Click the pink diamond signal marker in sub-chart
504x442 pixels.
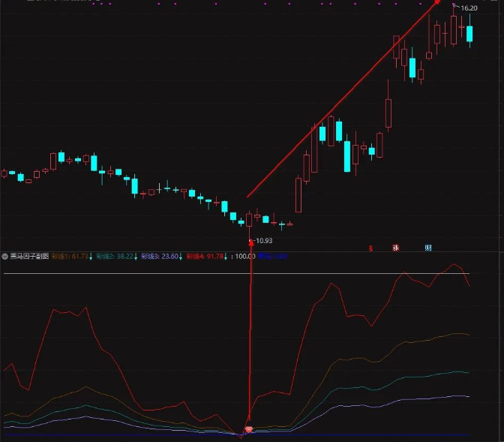[249, 429]
